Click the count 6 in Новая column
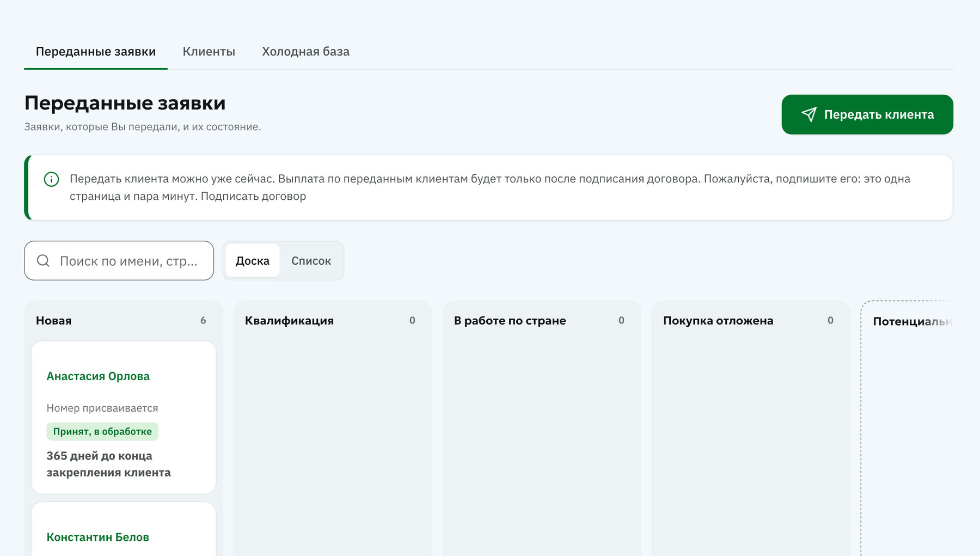The height and width of the screenshot is (556, 980). [203, 320]
